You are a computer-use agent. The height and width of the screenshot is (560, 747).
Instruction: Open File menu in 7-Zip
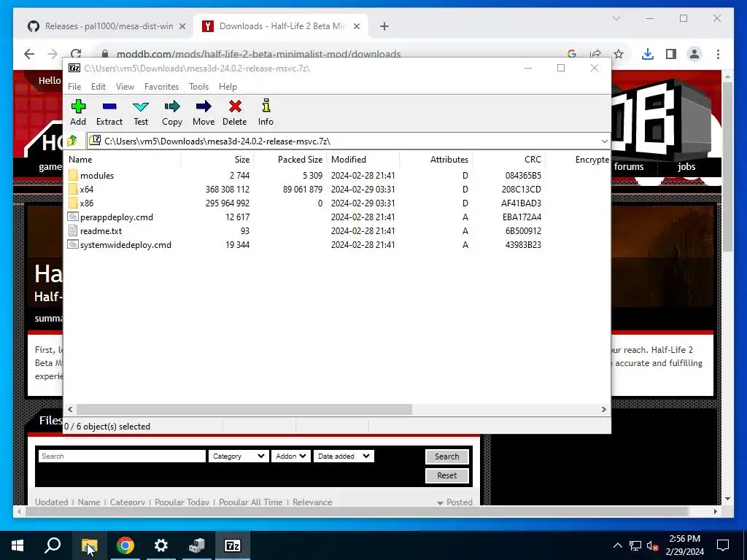(x=74, y=87)
